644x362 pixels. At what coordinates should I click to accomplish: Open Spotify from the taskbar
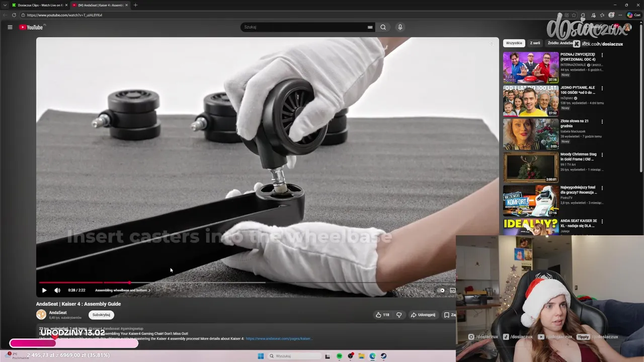339,356
